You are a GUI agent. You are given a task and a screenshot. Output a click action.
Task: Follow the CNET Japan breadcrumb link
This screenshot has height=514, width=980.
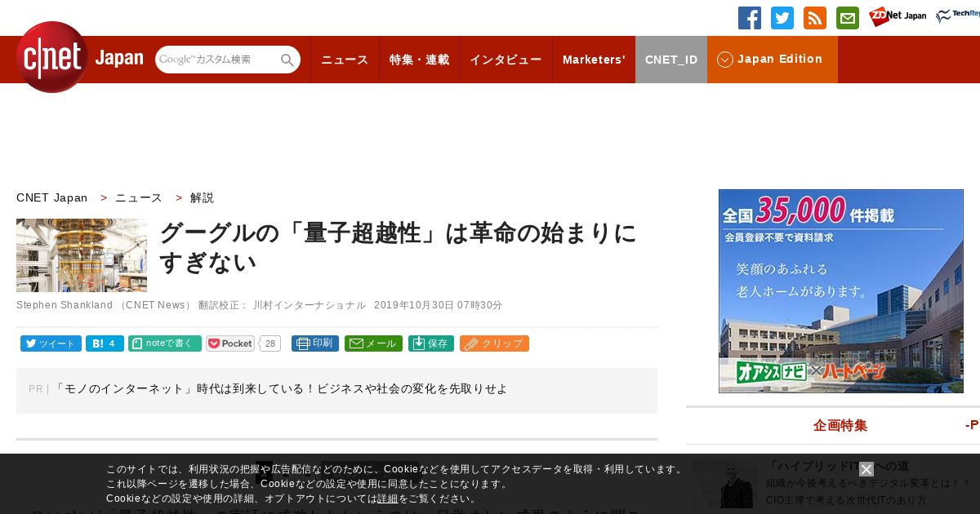tap(52, 197)
